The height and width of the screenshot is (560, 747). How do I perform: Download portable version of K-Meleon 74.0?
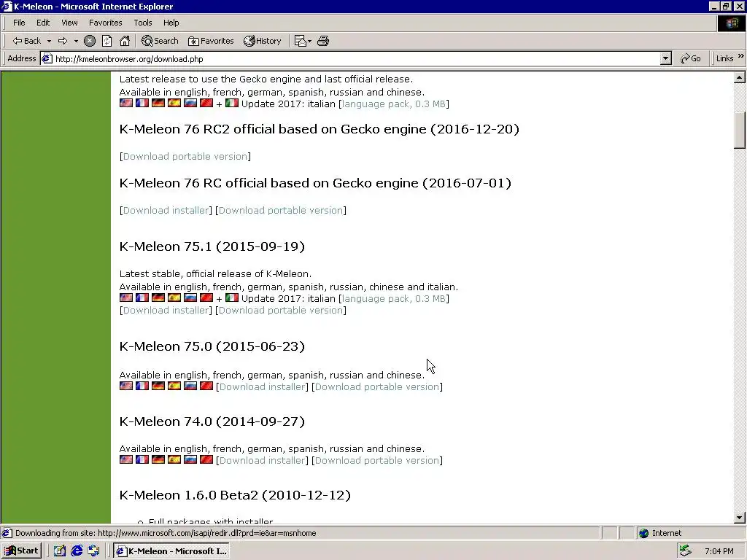click(377, 461)
